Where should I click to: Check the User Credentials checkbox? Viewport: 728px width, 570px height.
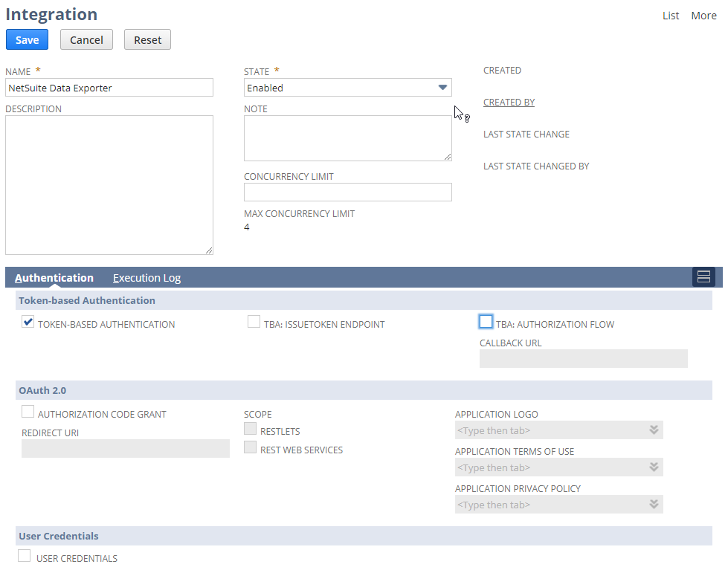(x=24, y=555)
